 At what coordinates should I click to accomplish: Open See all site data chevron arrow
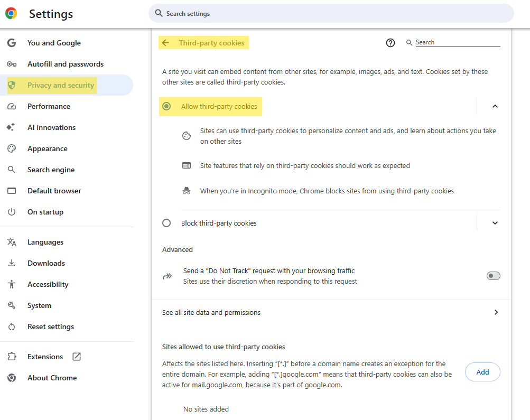pos(496,312)
